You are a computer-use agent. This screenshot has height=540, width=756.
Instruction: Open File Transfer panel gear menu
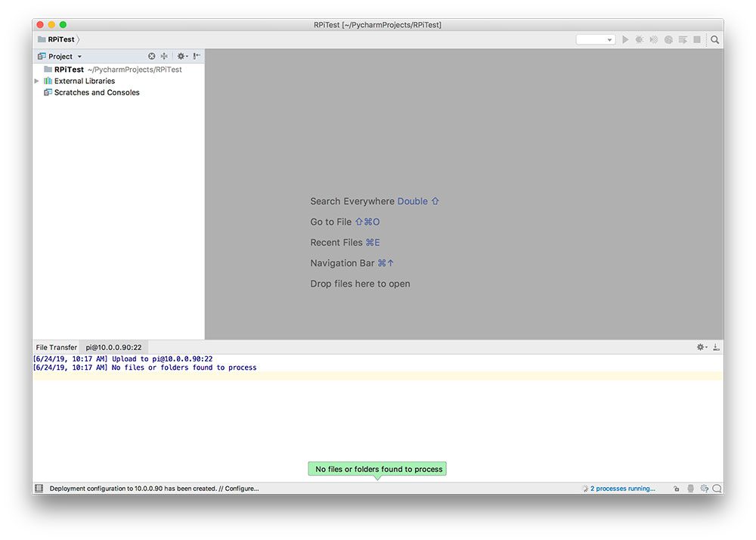click(x=702, y=347)
